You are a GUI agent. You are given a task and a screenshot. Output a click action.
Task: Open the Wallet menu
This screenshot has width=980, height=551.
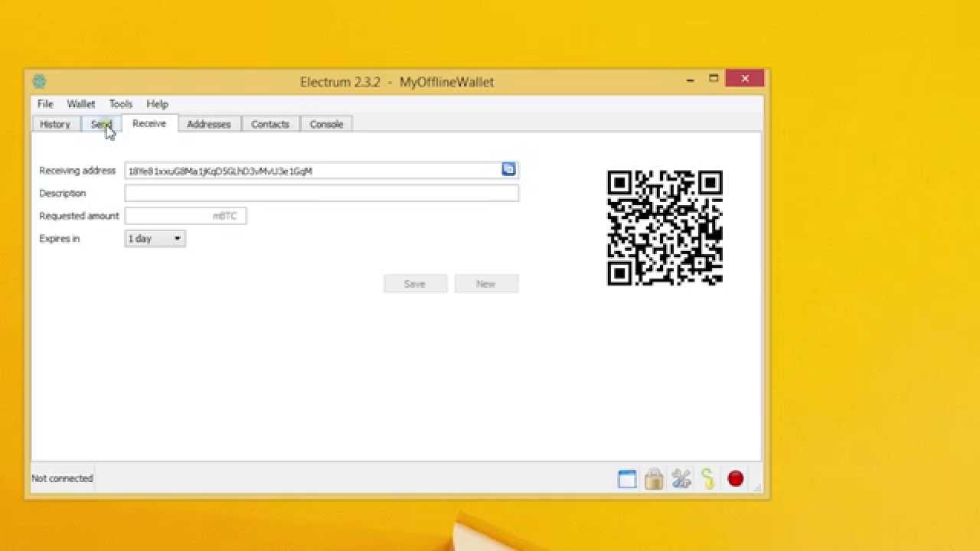point(80,104)
